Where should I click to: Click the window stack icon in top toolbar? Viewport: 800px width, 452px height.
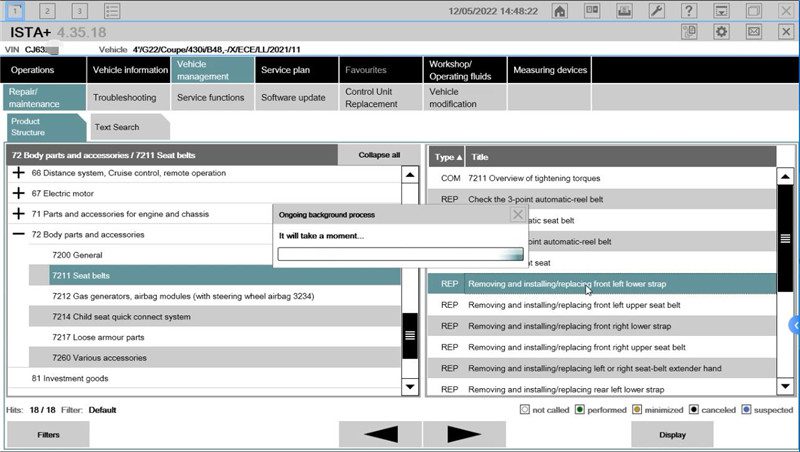point(754,11)
